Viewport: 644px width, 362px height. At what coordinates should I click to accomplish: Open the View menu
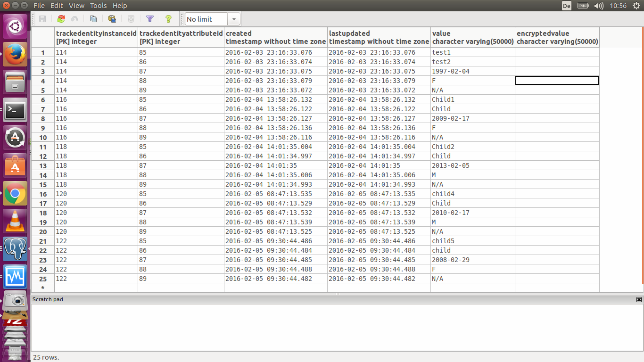[x=76, y=6]
